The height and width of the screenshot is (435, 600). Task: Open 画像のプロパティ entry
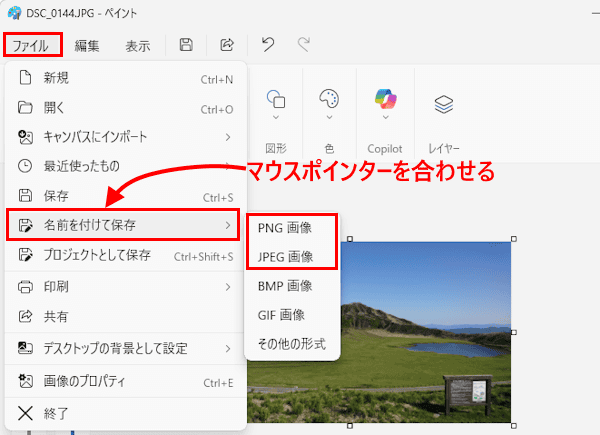click(126, 381)
